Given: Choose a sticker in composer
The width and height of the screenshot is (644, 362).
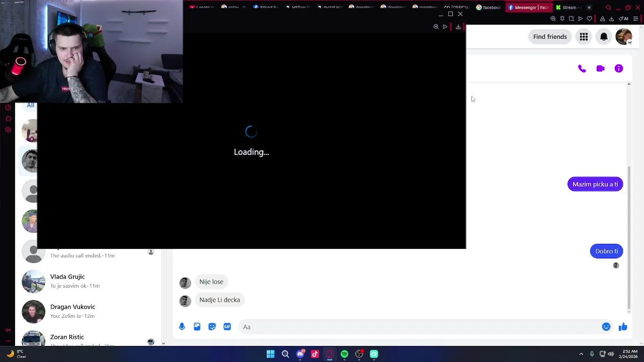Looking at the screenshot, I should click(x=212, y=327).
